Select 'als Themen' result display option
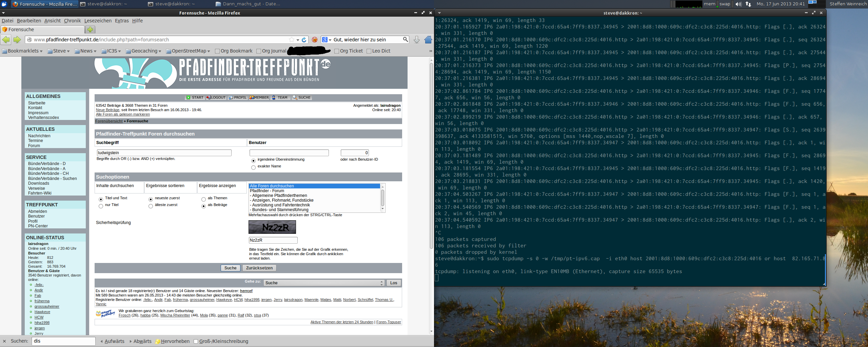 203,199
